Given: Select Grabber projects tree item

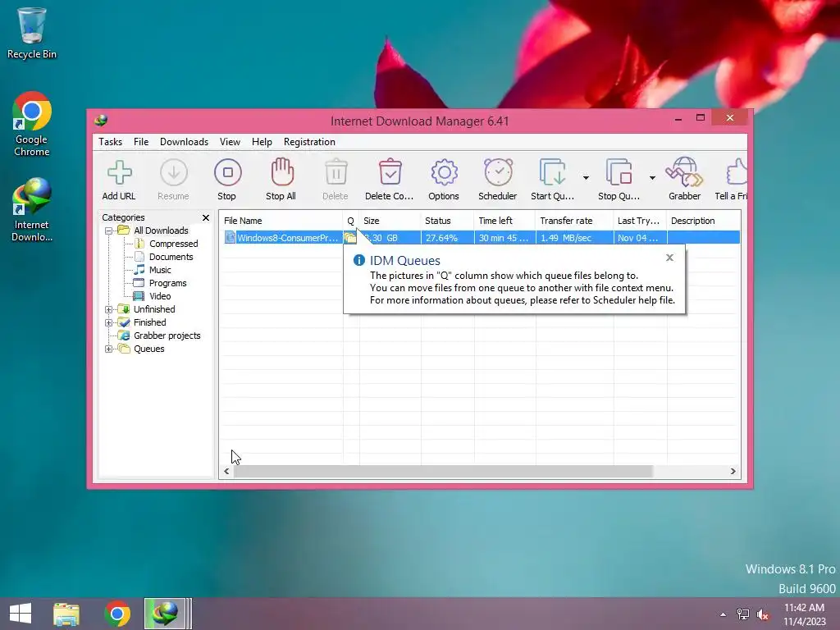Looking at the screenshot, I should pyautogui.click(x=167, y=336).
